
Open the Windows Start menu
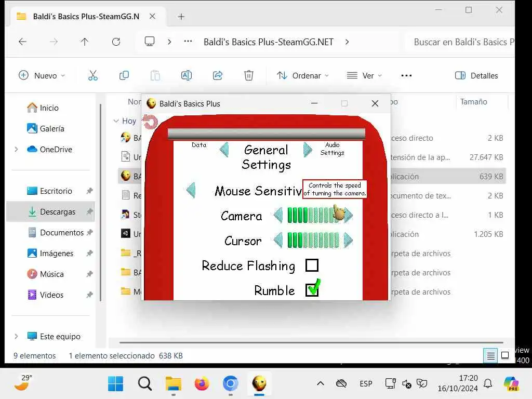point(115,383)
